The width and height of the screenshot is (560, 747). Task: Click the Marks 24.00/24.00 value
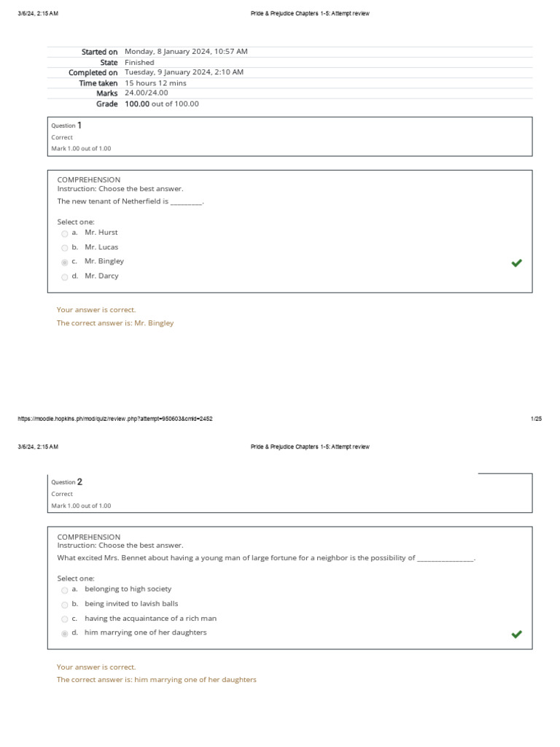point(146,93)
